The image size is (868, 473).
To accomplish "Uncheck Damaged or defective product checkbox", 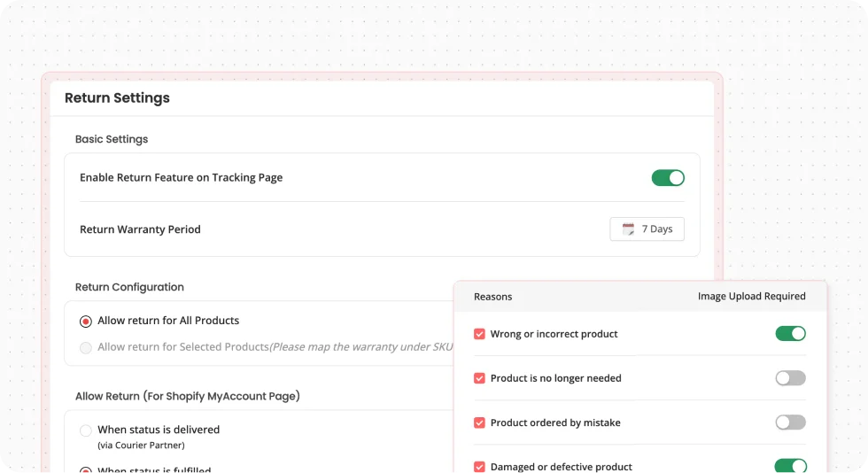I will tap(479, 466).
